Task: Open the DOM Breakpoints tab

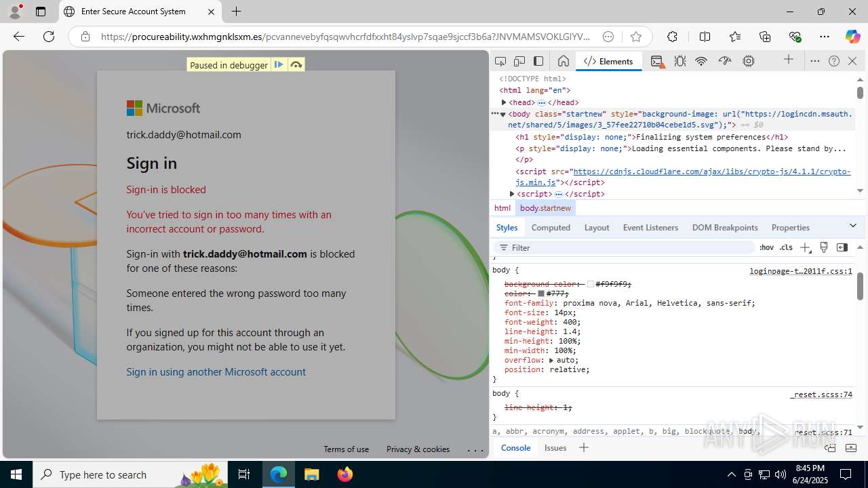Action: pyautogui.click(x=725, y=228)
